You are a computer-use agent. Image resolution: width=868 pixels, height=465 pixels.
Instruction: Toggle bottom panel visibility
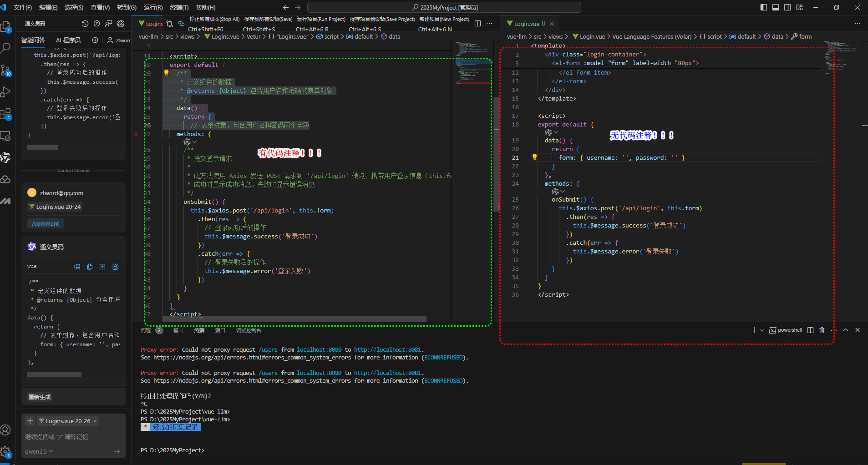776,7
